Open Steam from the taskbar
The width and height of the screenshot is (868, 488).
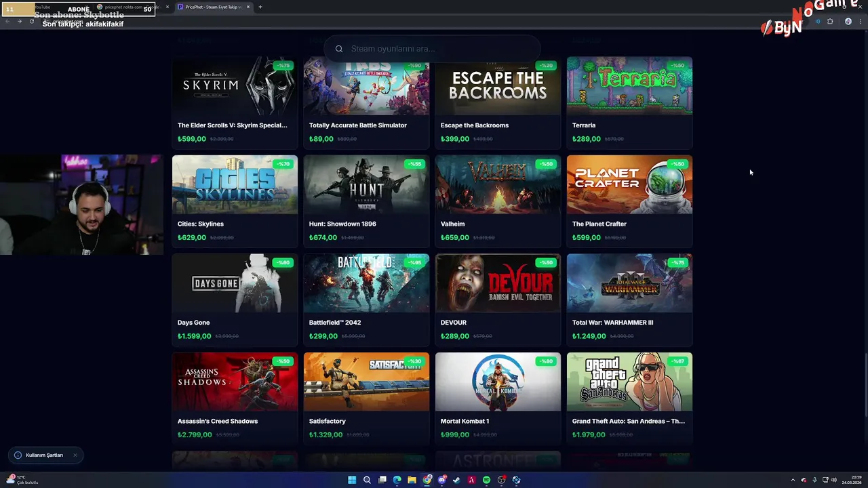(456, 480)
